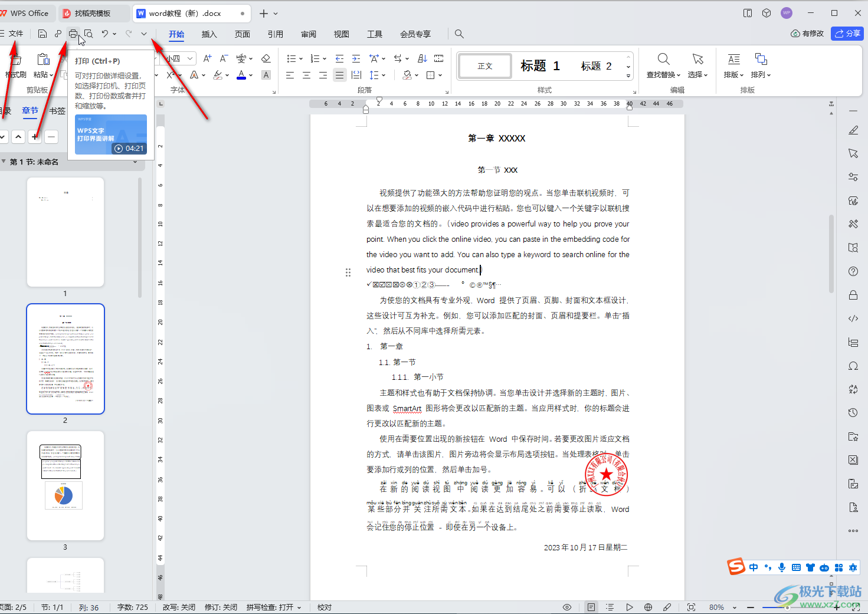Click the Clear formatting eraser icon
The image size is (868, 614).
[x=266, y=58]
